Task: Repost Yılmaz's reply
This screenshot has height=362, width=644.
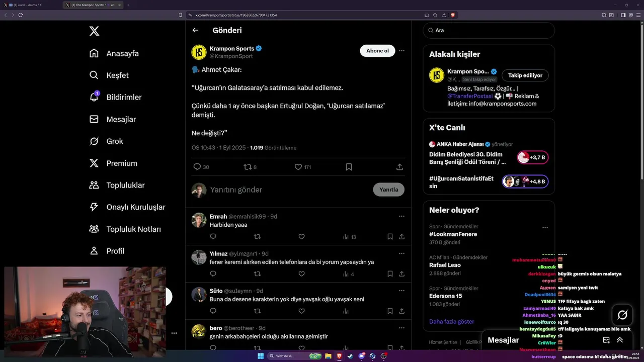Action: tap(257, 274)
